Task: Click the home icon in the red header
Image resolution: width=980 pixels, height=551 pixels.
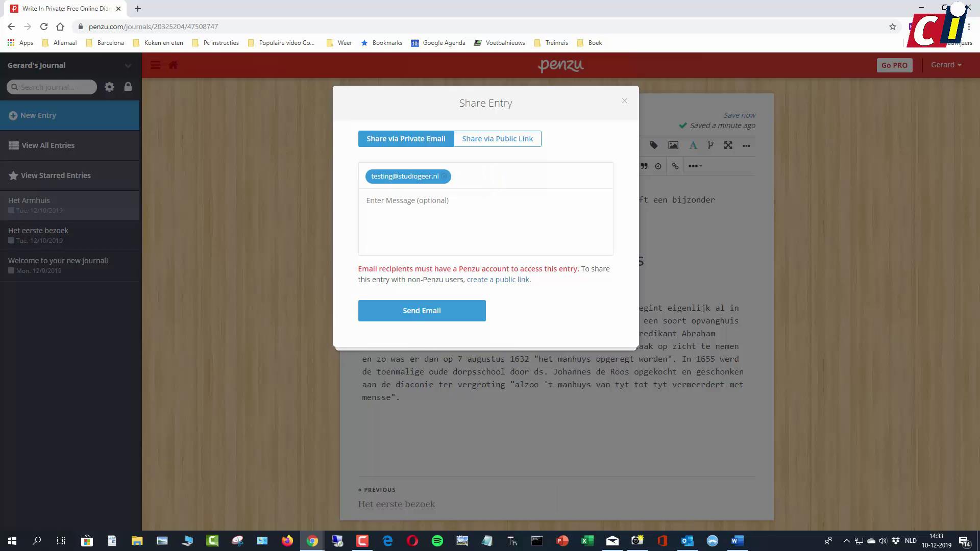Action: point(173,65)
